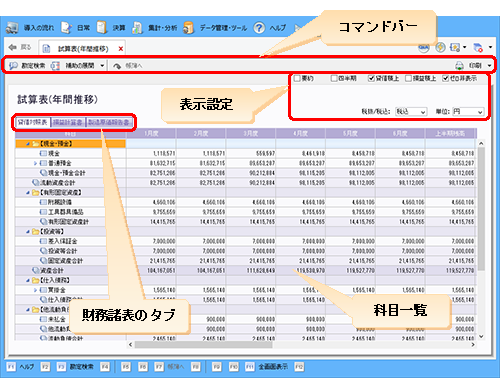Enable the 要約 checkbox

point(297,79)
